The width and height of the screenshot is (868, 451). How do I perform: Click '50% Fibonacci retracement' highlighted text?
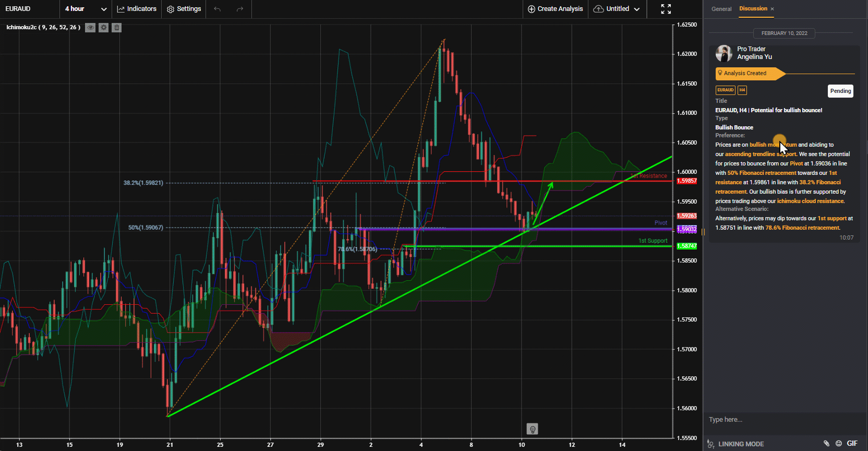tap(762, 173)
